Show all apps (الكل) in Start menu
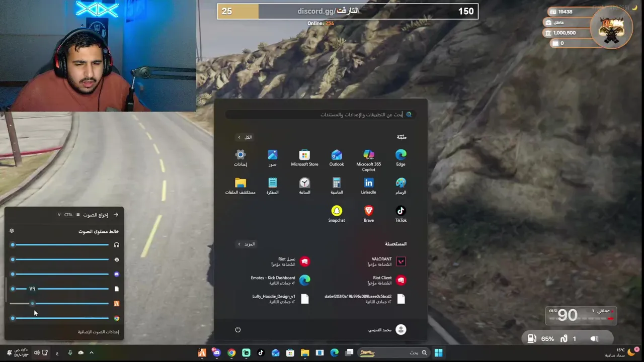 [245, 137]
